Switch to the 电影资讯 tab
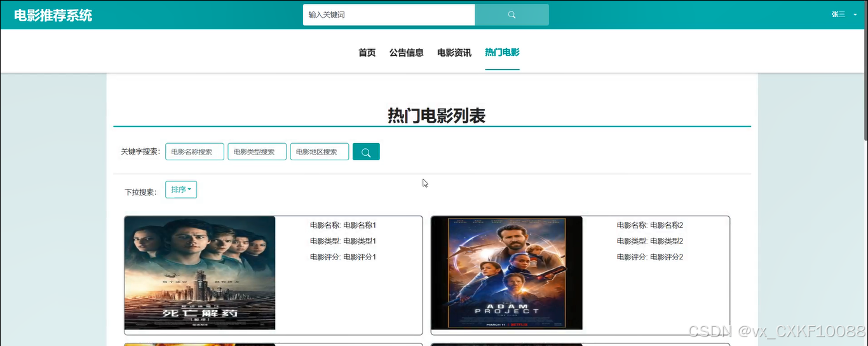This screenshot has height=346, width=868. (x=454, y=53)
